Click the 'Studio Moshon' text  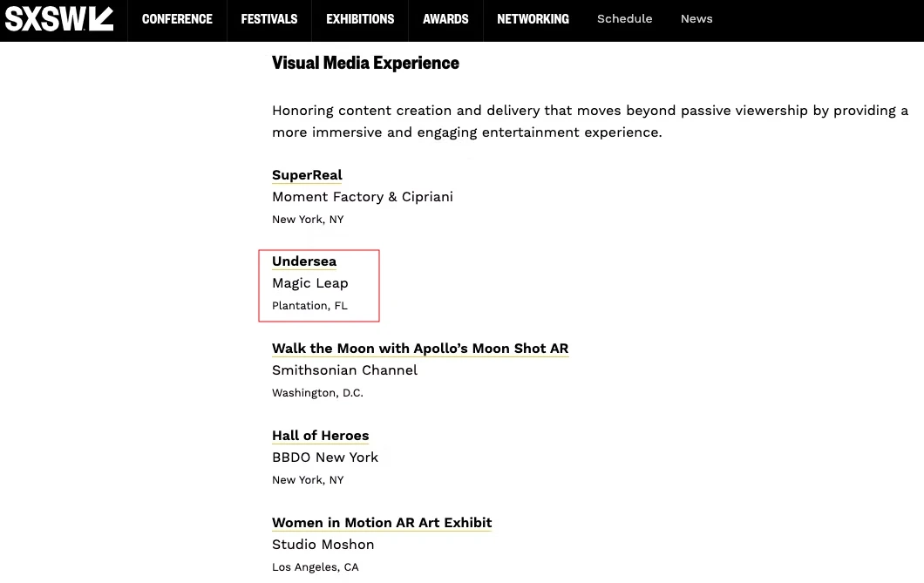click(x=323, y=544)
